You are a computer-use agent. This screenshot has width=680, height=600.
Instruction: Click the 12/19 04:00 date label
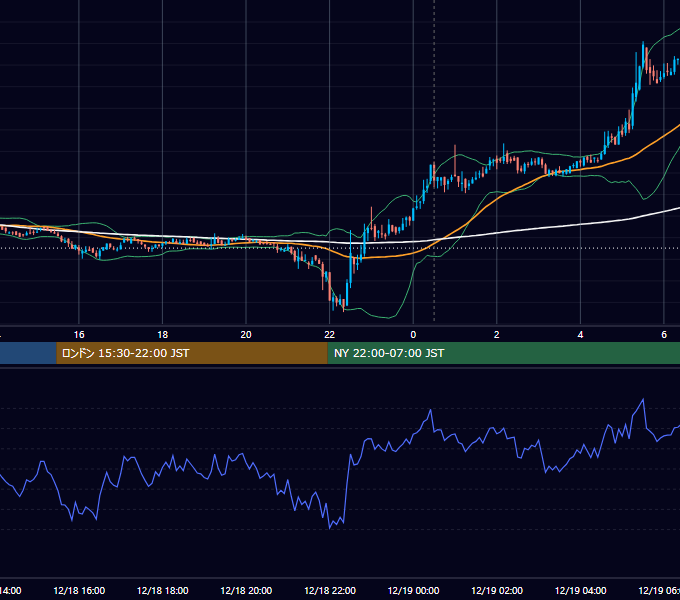tap(581, 590)
